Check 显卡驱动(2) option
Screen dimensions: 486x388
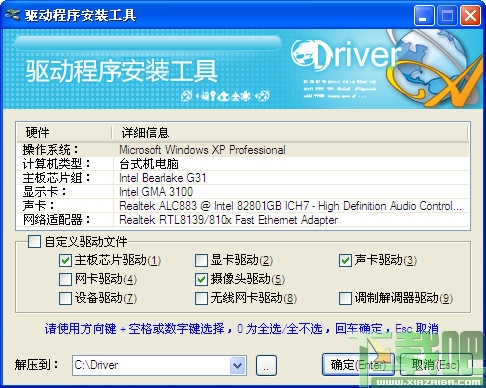click(201, 260)
